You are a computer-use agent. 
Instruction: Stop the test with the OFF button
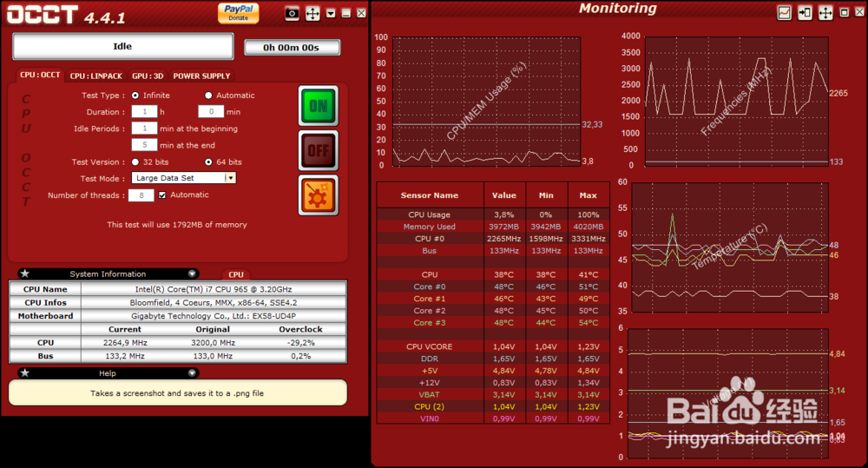[x=319, y=151]
